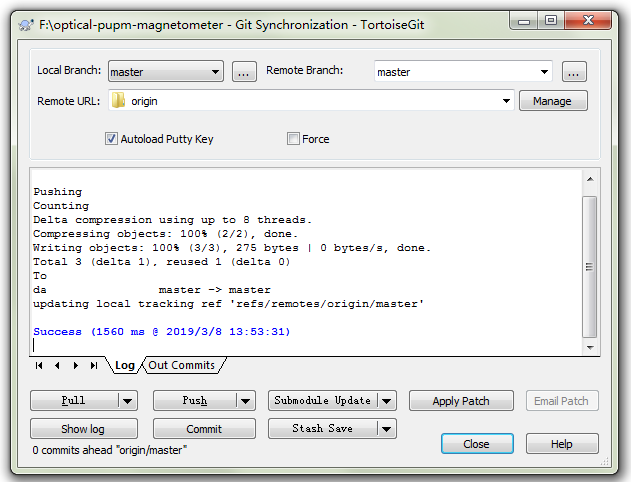Toggle the Autoload Putty Key checkbox

point(111,139)
